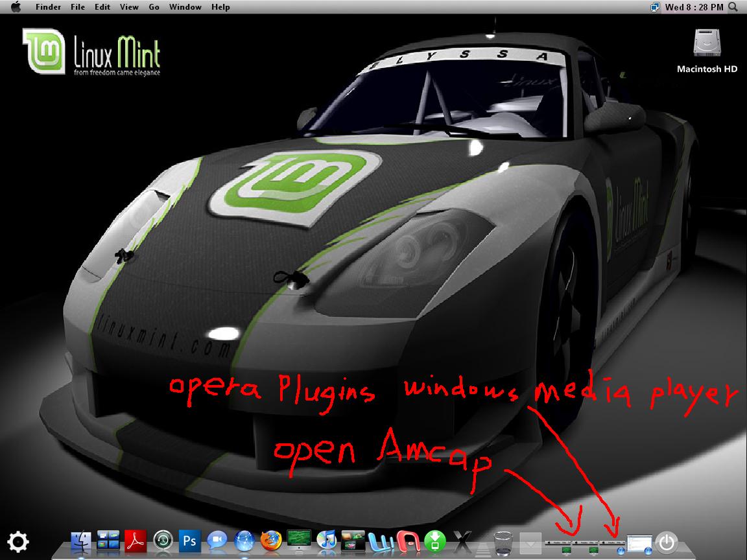Open the Edit menu
This screenshot has height=560, width=747.
tap(102, 7)
